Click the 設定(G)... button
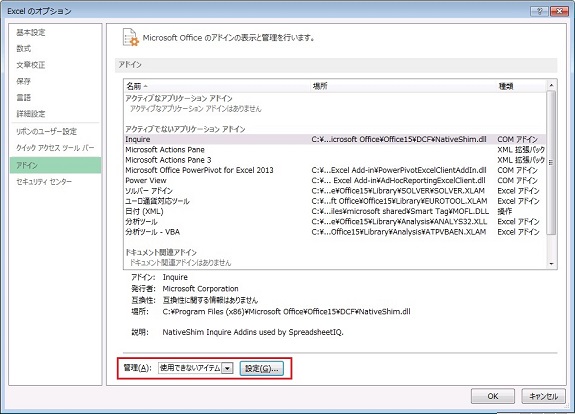The height and width of the screenshot is (414, 575). point(262,368)
